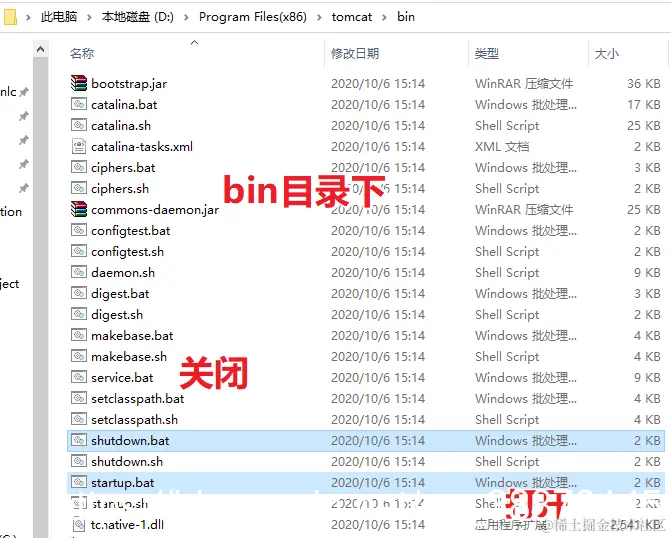Select the file name digest.bat
Image resolution: width=671 pixels, height=538 pixels.
tap(120, 294)
